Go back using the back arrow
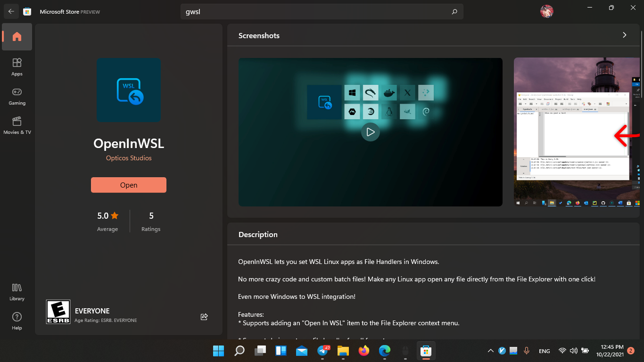The height and width of the screenshot is (362, 644). pyautogui.click(x=11, y=11)
